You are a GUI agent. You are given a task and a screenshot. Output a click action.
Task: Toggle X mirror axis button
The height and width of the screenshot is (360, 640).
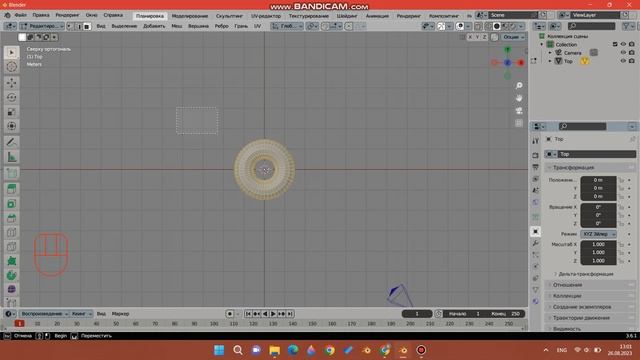coord(470,37)
